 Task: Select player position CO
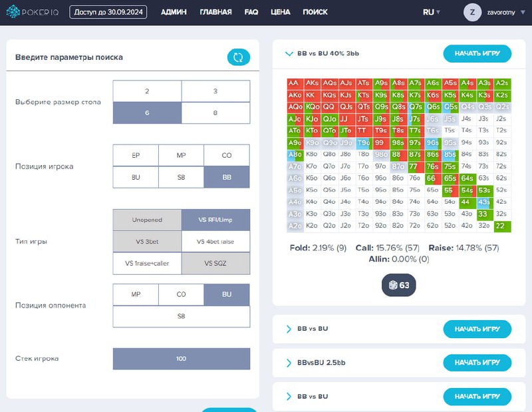click(x=227, y=155)
